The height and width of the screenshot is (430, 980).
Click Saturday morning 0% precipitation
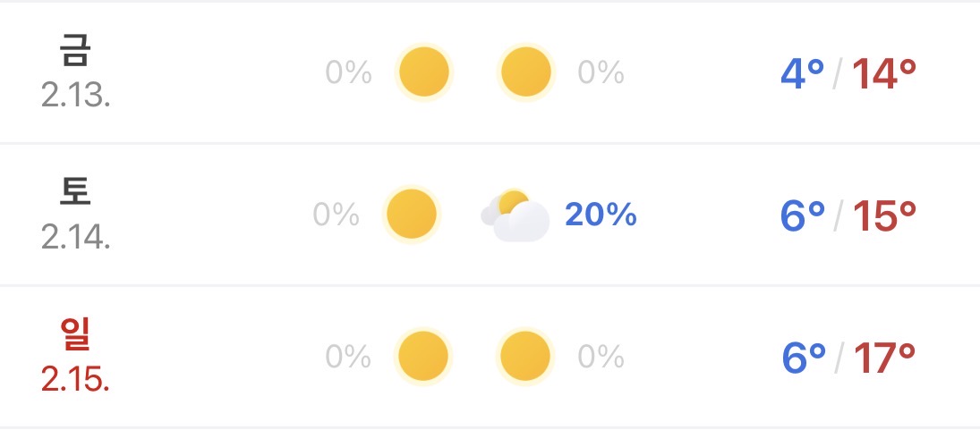336,215
